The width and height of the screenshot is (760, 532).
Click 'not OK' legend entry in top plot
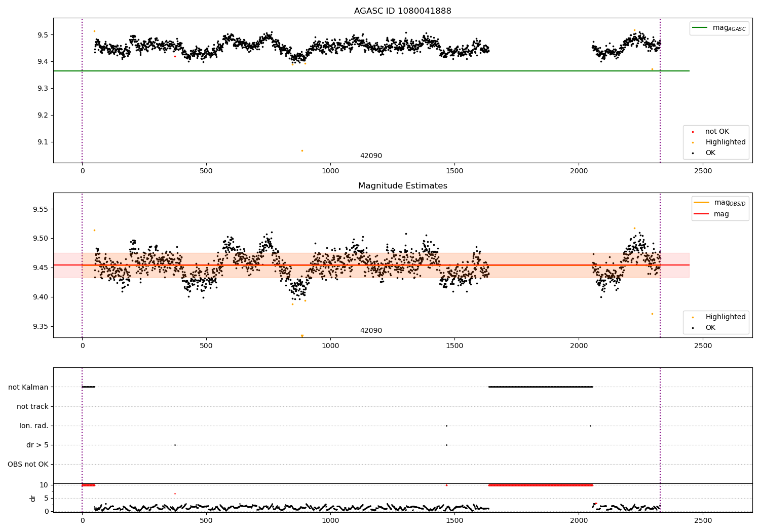pyautogui.click(x=717, y=132)
